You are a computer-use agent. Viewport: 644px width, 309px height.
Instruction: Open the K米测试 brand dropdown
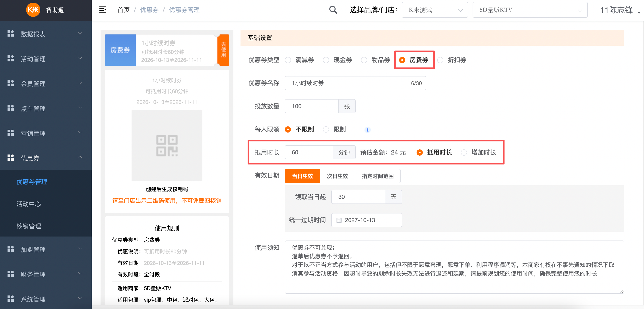pyautogui.click(x=435, y=10)
